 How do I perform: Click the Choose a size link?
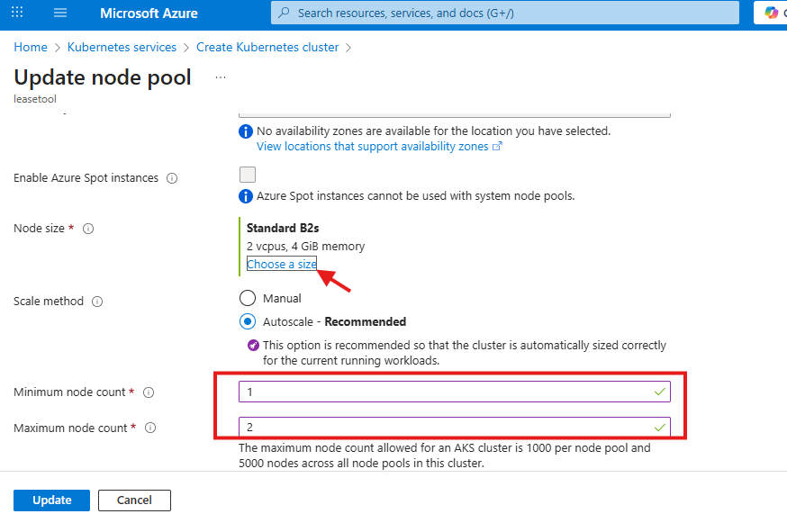(281, 264)
